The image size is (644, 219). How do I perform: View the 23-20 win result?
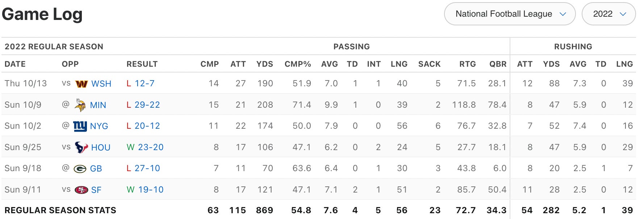click(150, 147)
